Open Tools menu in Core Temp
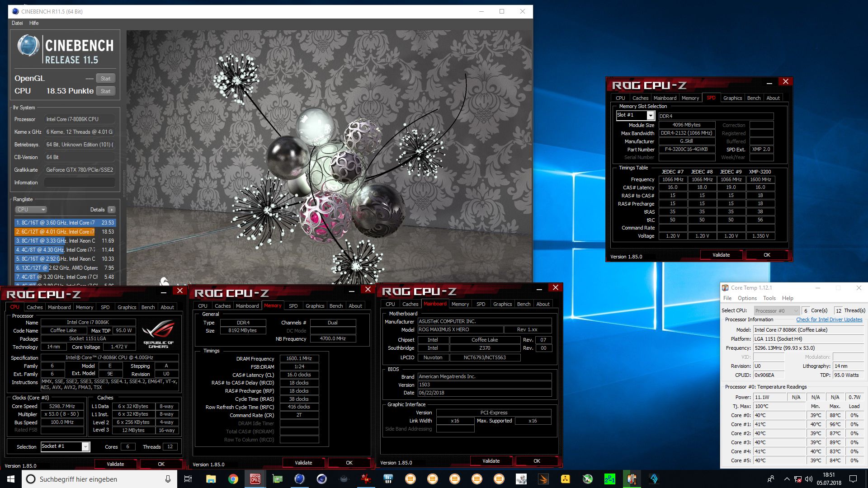The image size is (868, 488). (769, 298)
